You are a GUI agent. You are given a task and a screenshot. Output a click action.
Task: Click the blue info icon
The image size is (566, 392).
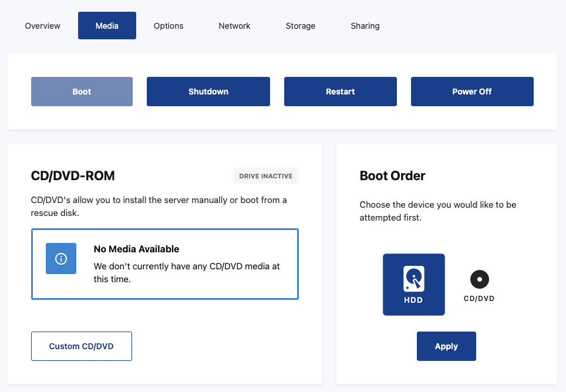pyautogui.click(x=61, y=259)
